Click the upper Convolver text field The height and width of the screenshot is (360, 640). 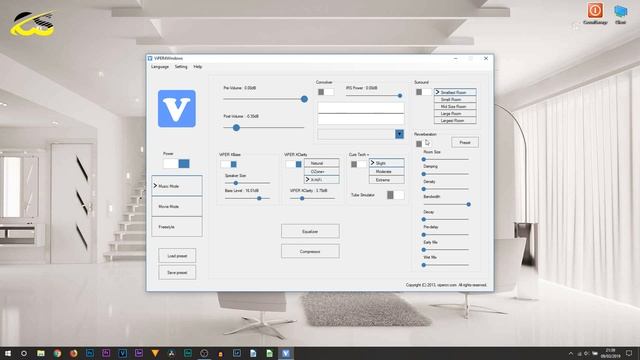click(x=361, y=108)
